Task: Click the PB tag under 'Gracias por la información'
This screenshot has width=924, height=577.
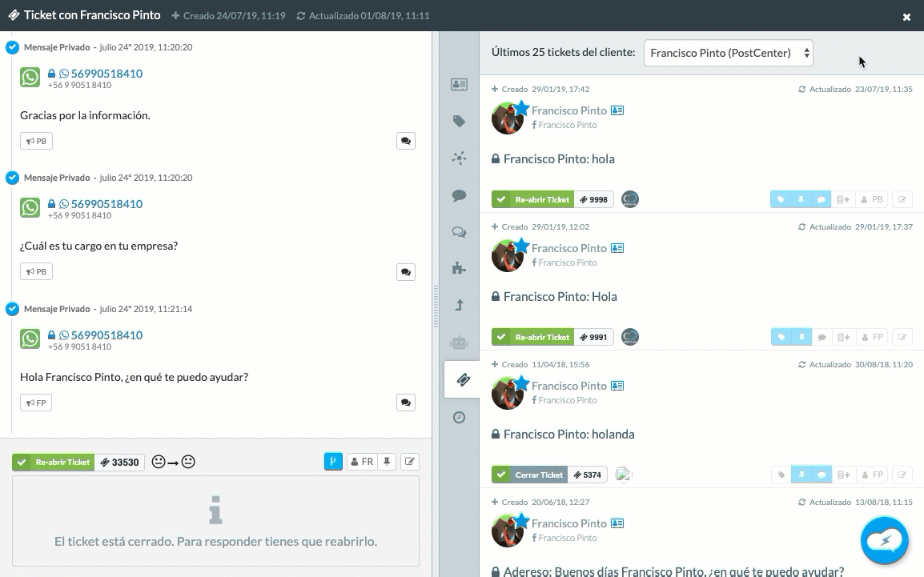Action: (x=37, y=142)
